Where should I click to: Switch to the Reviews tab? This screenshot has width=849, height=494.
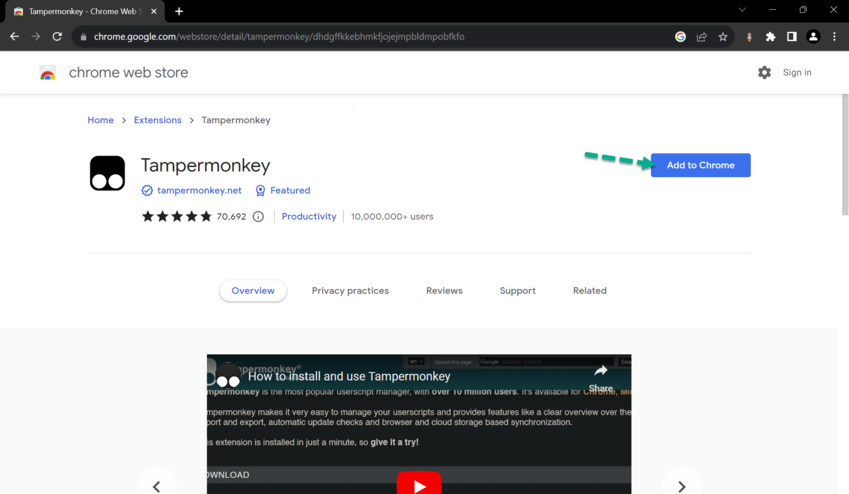pyautogui.click(x=444, y=291)
